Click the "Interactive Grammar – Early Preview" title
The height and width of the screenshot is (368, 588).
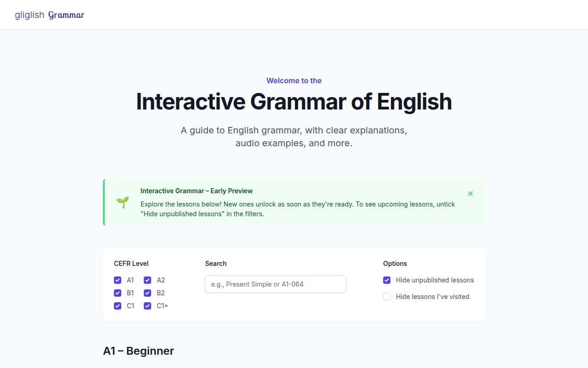(197, 191)
